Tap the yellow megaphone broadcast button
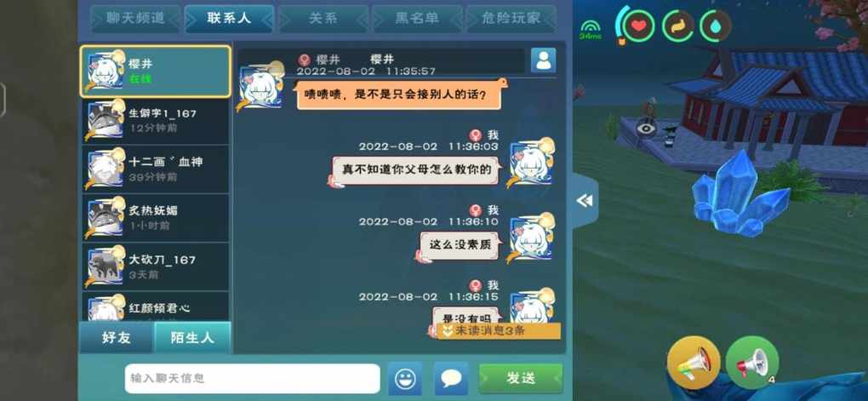 click(x=694, y=362)
